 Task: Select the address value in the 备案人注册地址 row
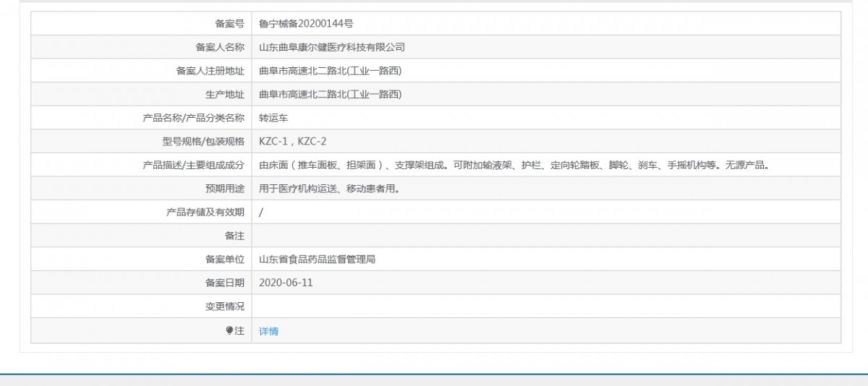[x=330, y=71]
